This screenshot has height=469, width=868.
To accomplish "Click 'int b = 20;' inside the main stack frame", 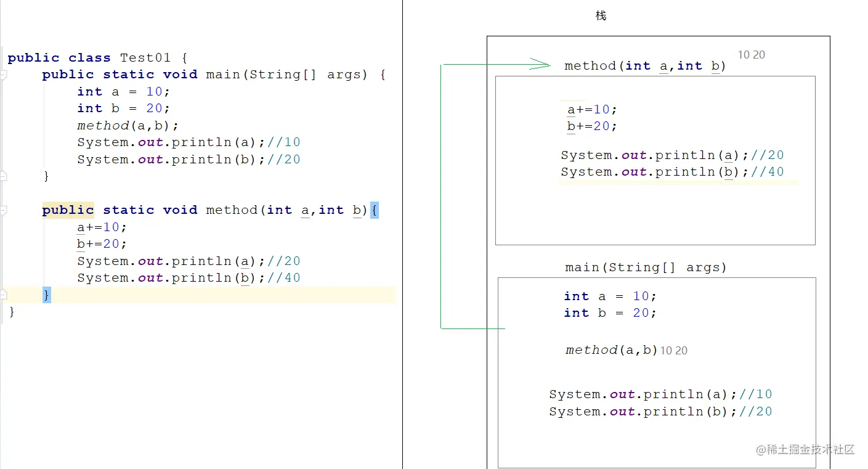I will click(x=610, y=313).
